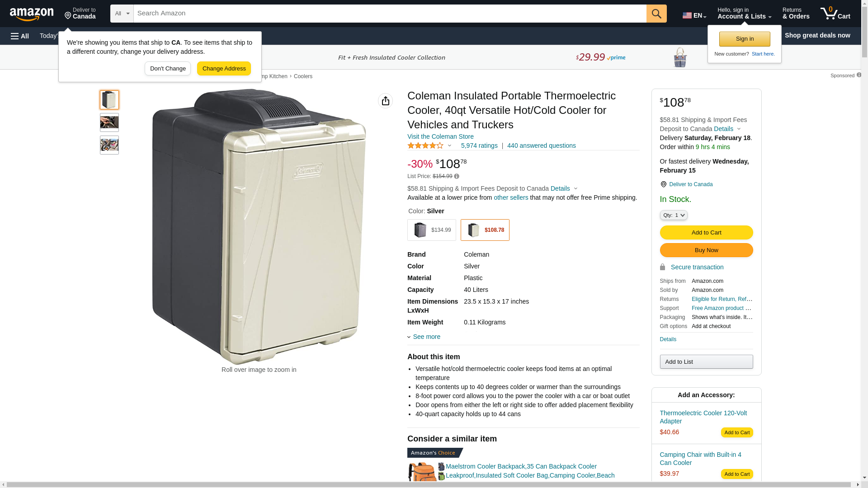The width and height of the screenshot is (868, 488).
Task: Type in the Search Amazon field
Action: click(390, 14)
